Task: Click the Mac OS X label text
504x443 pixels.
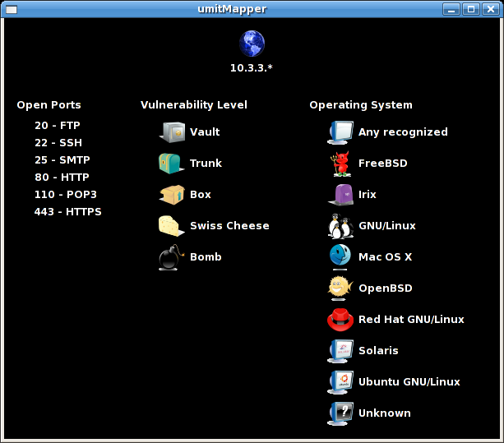Action: point(385,257)
